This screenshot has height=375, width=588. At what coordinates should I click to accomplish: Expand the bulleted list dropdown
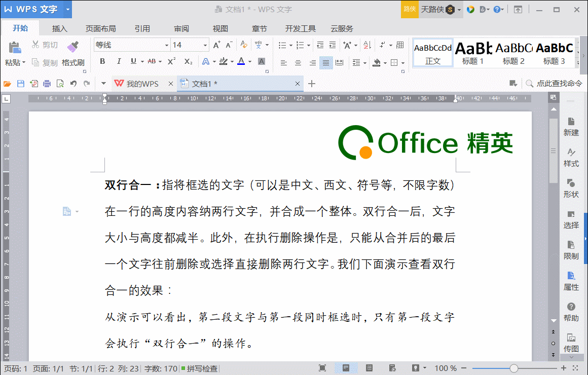coord(290,46)
